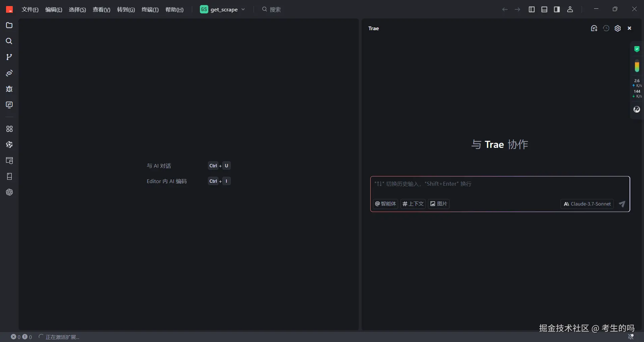Start a new chat in Trae panel
The height and width of the screenshot is (342, 644).
tap(594, 28)
